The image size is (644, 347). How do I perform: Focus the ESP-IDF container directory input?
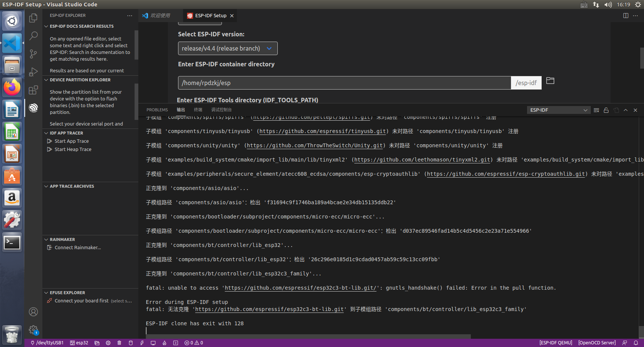344,83
